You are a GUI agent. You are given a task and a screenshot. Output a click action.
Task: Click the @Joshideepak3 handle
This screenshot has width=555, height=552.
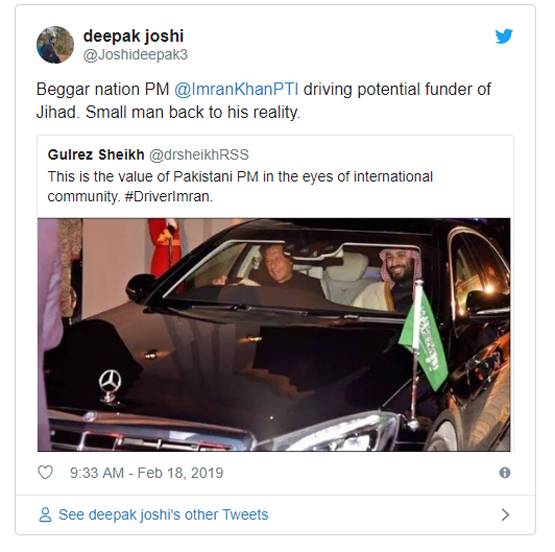135,55
